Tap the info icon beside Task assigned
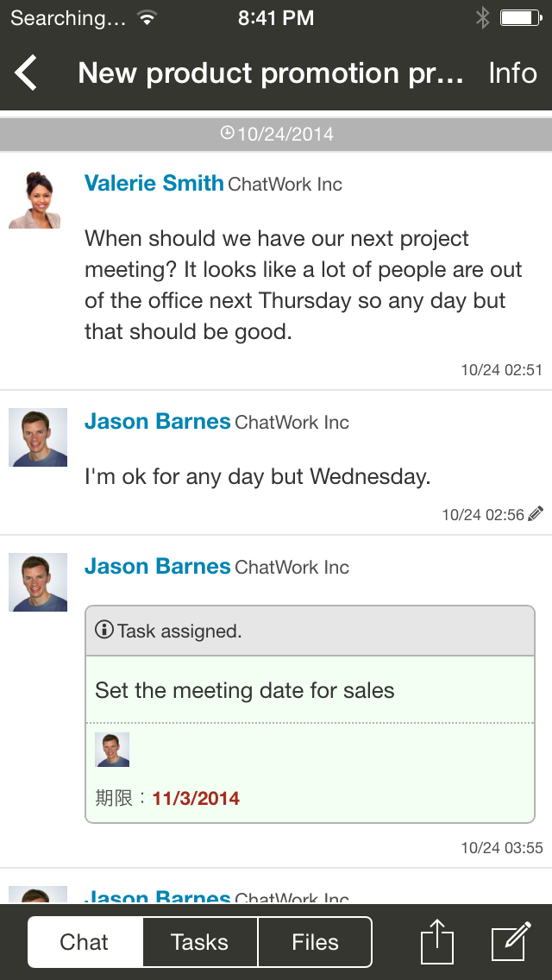The height and width of the screenshot is (980, 552). pos(104,630)
